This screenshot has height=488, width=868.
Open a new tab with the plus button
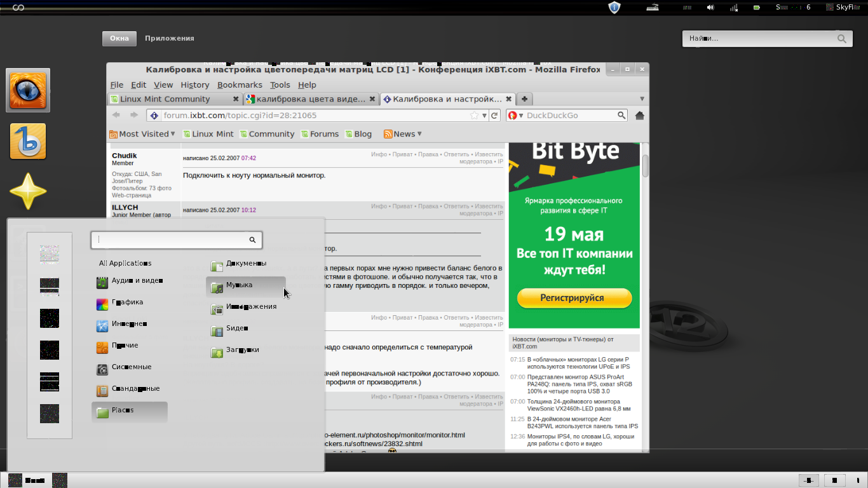524,99
